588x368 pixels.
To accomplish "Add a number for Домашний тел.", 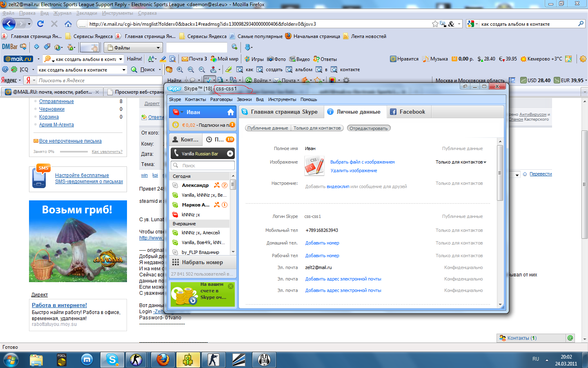I will (322, 243).
